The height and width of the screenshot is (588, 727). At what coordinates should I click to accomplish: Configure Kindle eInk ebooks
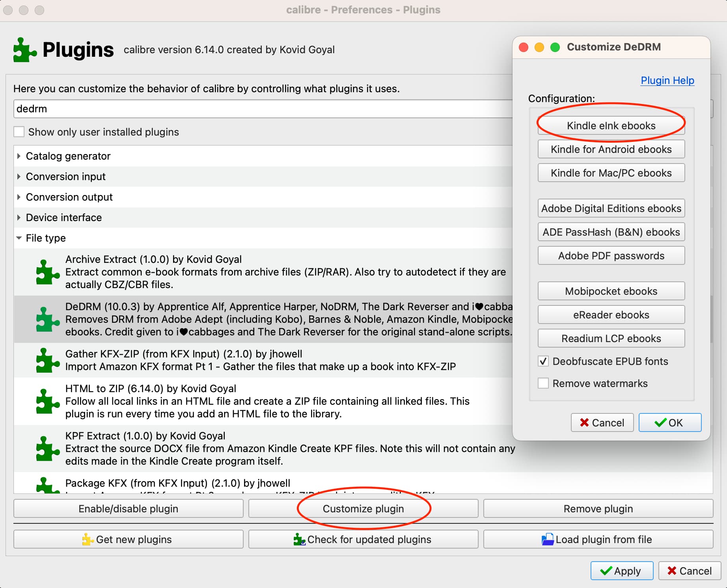tap(611, 126)
